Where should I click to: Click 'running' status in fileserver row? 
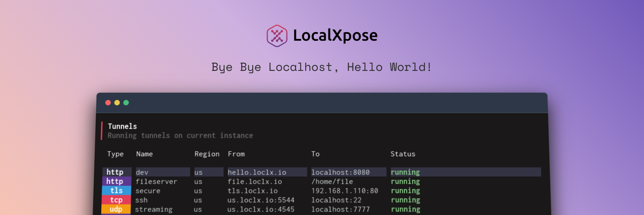(405, 181)
